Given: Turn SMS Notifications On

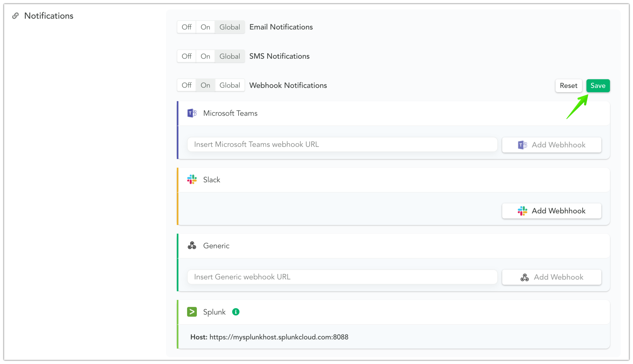Looking at the screenshot, I should click(x=205, y=56).
